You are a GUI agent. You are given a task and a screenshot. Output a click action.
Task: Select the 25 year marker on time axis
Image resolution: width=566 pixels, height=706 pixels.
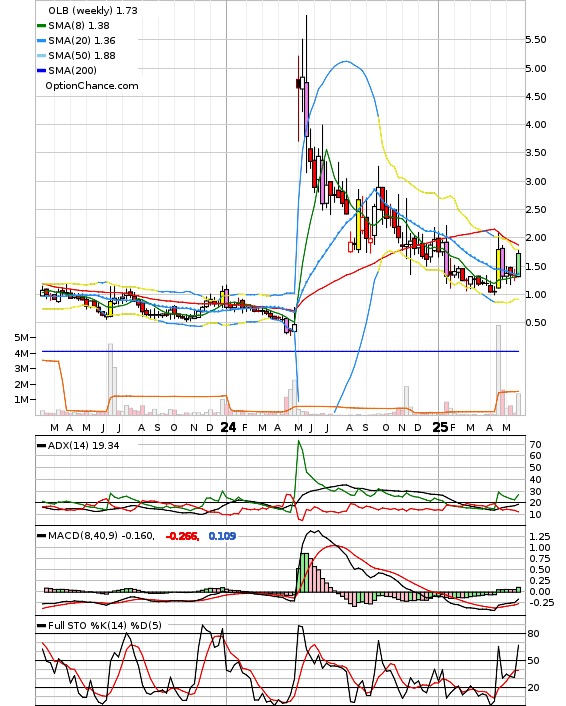tap(440, 427)
